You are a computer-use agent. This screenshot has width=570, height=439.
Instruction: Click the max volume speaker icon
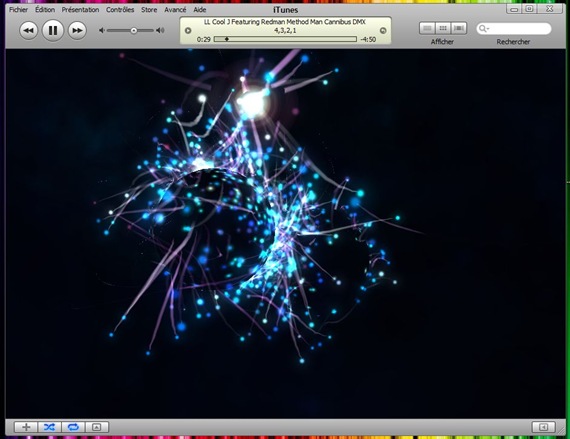pos(160,31)
